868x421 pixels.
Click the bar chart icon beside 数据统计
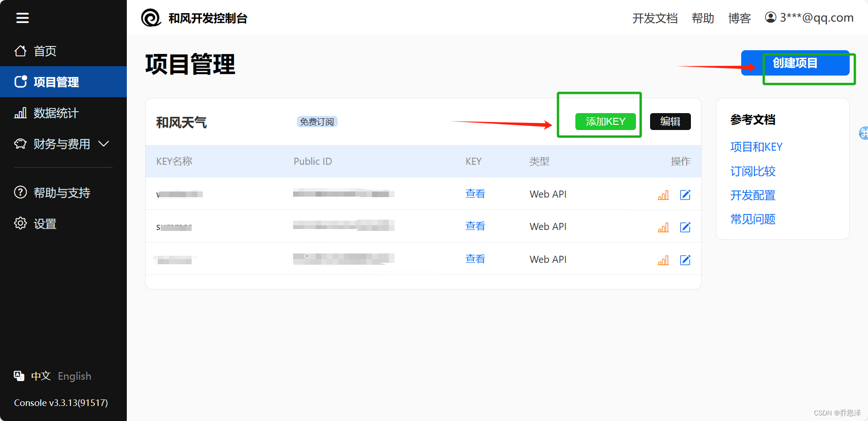(21, 113)
